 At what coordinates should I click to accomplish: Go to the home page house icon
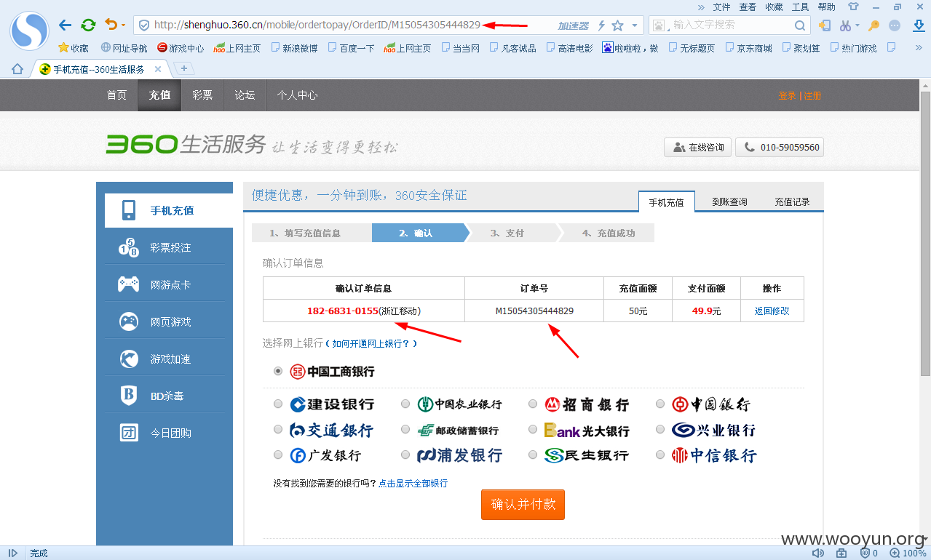17,69
